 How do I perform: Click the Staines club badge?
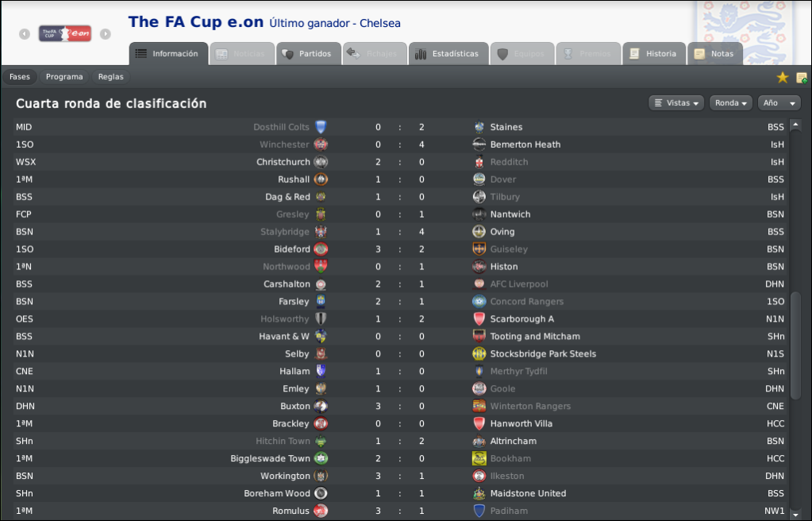479,127
